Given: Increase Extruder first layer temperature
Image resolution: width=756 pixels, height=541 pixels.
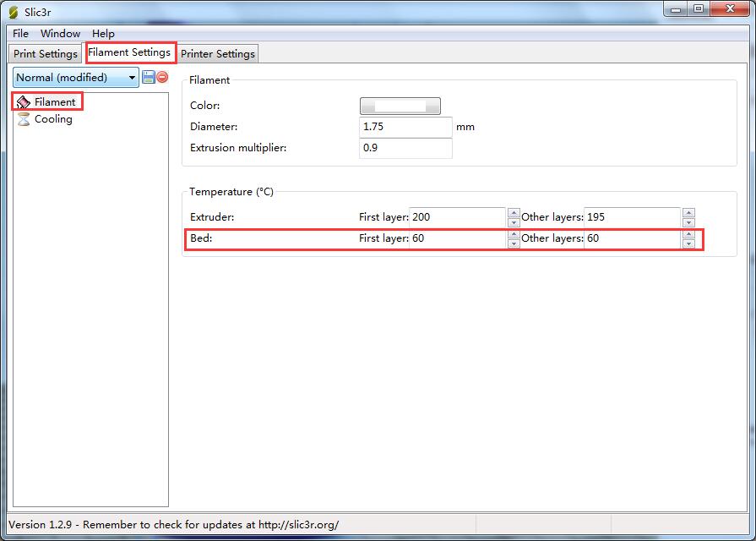Looking at the screenshot, I should [x=514, y=213].
